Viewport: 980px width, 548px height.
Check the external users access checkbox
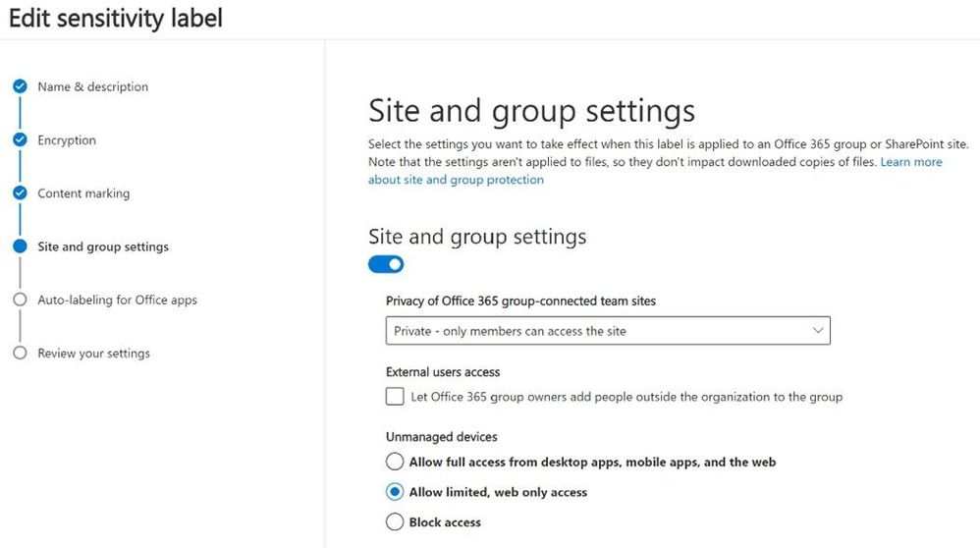click(395, 397)
